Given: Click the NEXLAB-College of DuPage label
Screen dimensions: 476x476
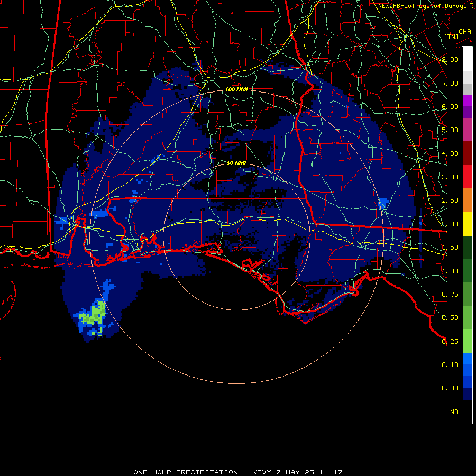Looking at the screenshot, I should tap(426, 6).
